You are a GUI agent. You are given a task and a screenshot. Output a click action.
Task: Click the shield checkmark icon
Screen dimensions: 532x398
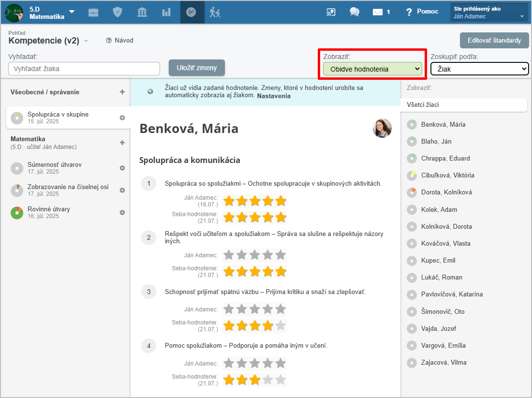point(118,12)
